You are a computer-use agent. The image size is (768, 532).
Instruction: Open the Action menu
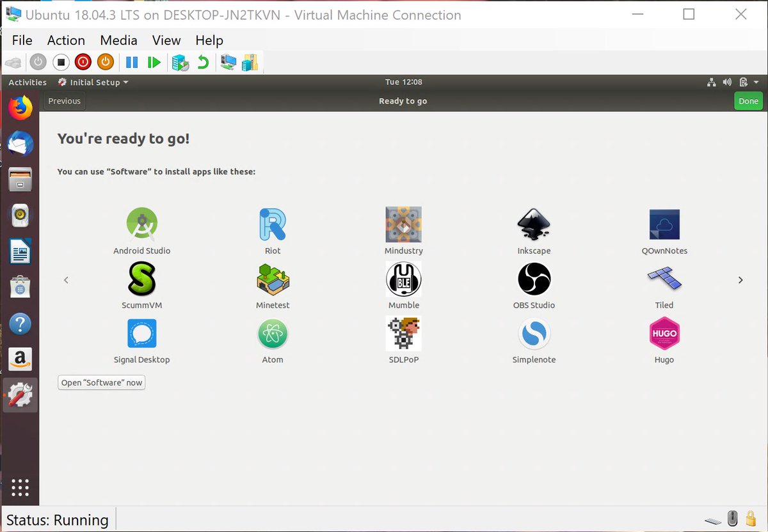[x=66, y=40]
